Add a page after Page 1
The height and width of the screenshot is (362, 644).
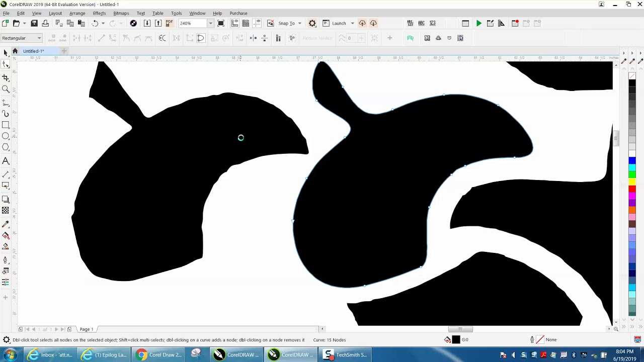[x=69, y=329]
